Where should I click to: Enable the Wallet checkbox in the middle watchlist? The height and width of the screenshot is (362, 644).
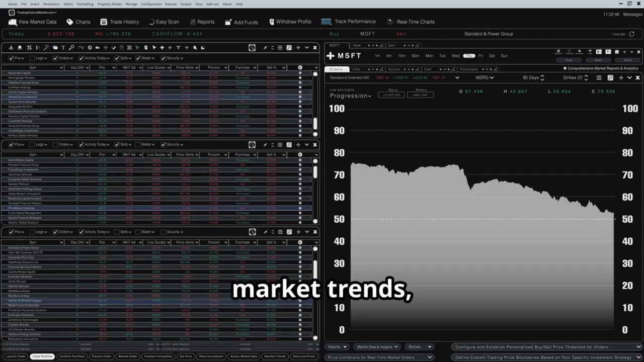[x=138, y=144]
